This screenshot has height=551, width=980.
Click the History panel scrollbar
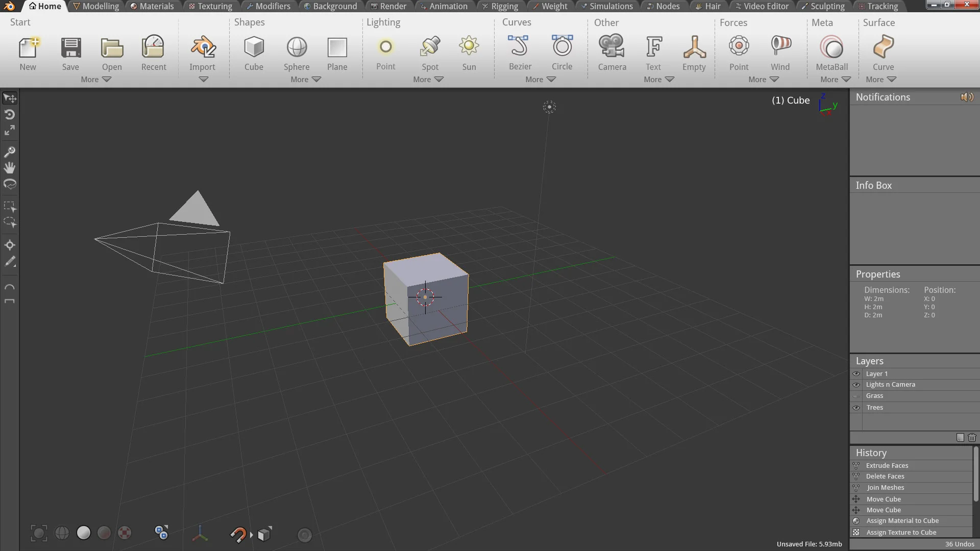coord(976,474)
